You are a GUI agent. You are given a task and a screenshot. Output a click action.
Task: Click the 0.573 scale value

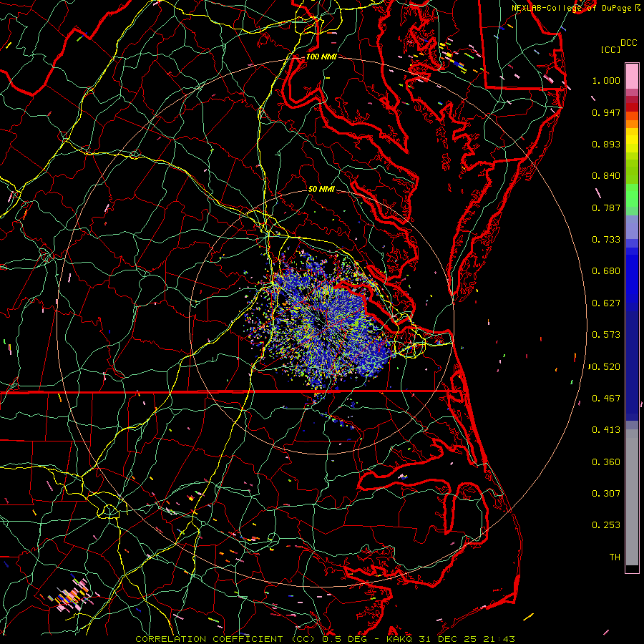click(606, 335)
